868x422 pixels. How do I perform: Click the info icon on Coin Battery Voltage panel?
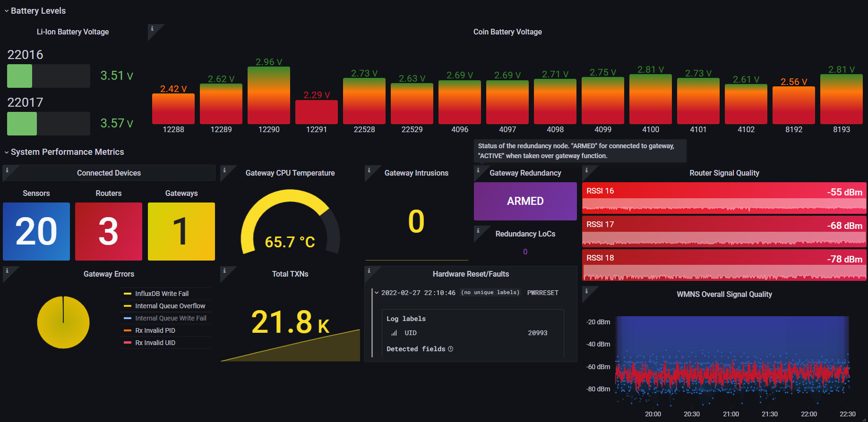point(152,29)
